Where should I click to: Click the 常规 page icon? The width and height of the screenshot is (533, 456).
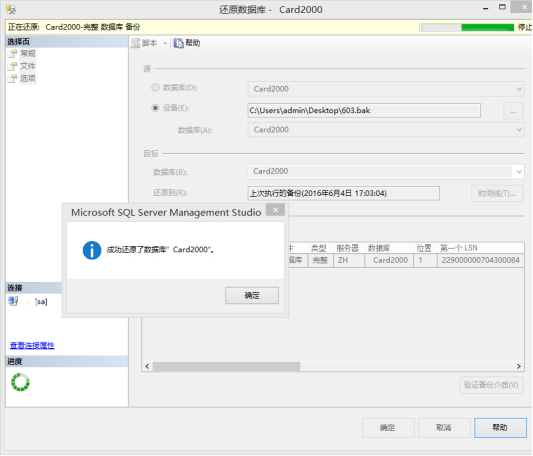point(13,54)
